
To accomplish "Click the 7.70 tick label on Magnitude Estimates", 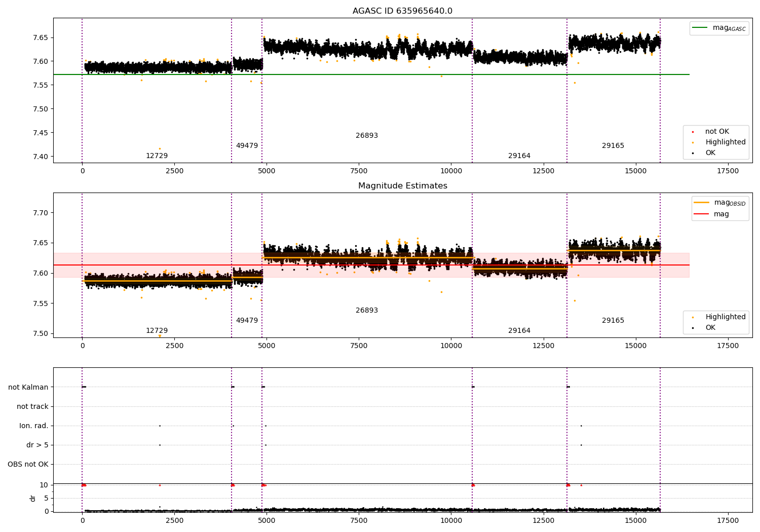I will click(41, 213).
